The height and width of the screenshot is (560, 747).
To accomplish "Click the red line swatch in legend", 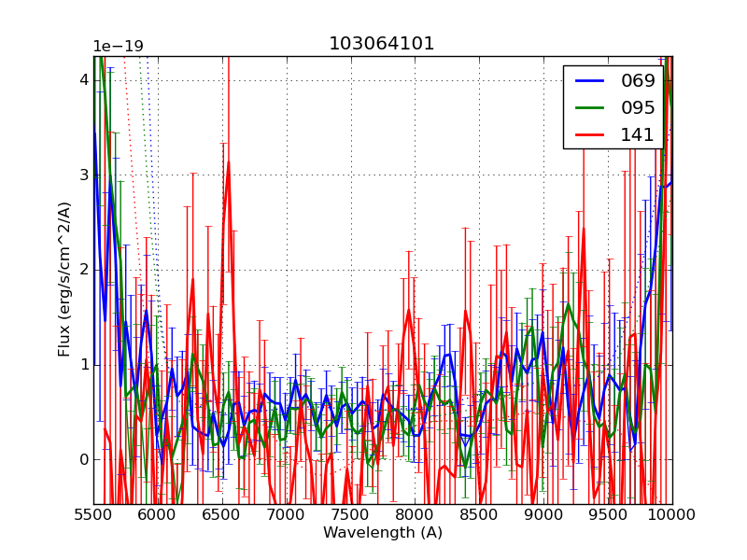I will pyautogui.click(x=590, y=135).
